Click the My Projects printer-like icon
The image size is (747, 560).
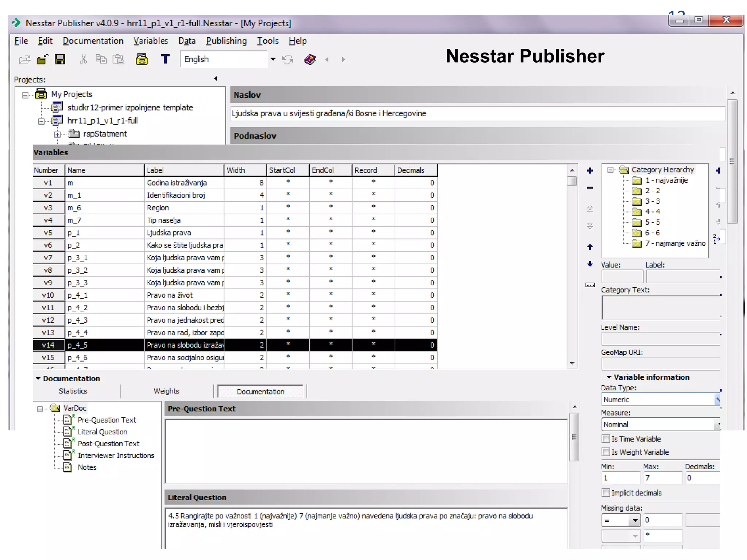(41, 94)
